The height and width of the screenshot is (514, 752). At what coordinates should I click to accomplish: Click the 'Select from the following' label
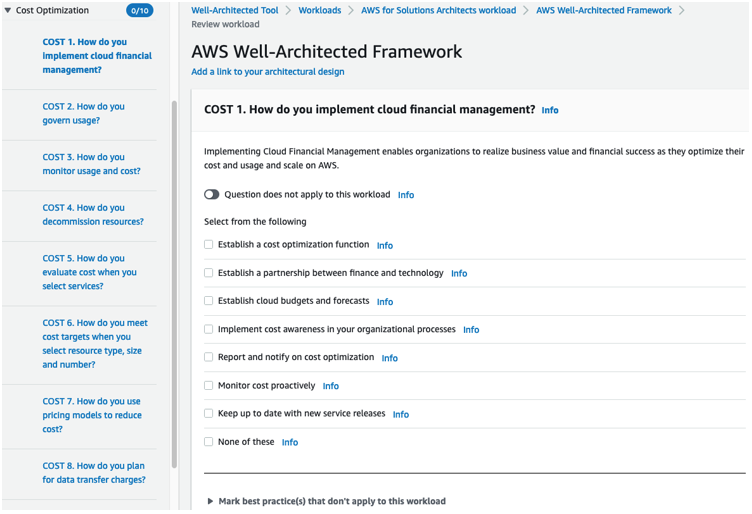[x=255, y=222]
